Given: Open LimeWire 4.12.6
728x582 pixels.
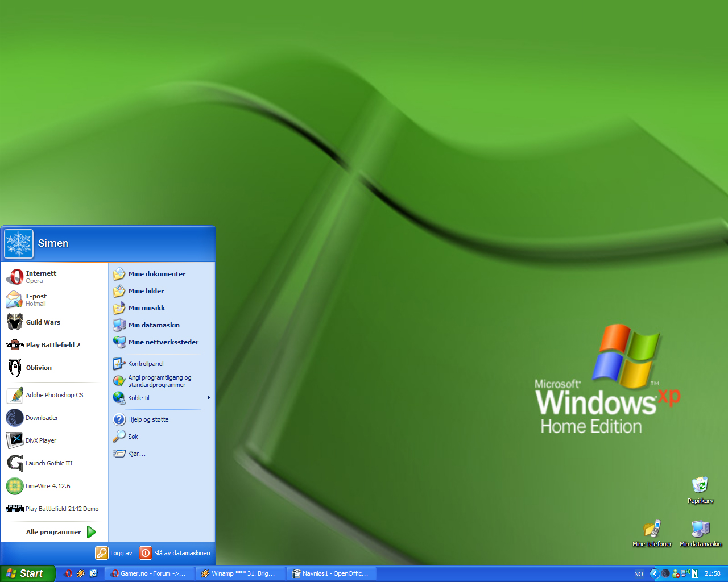Looking at the screenshot, I should (x=55, y=486).
